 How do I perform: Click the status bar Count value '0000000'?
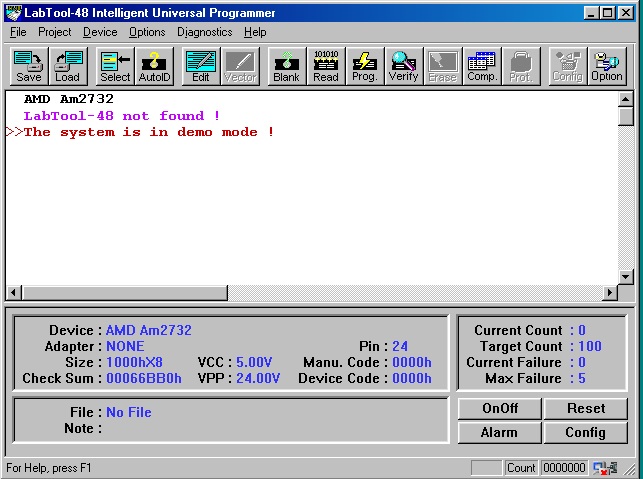click(564, 468)
